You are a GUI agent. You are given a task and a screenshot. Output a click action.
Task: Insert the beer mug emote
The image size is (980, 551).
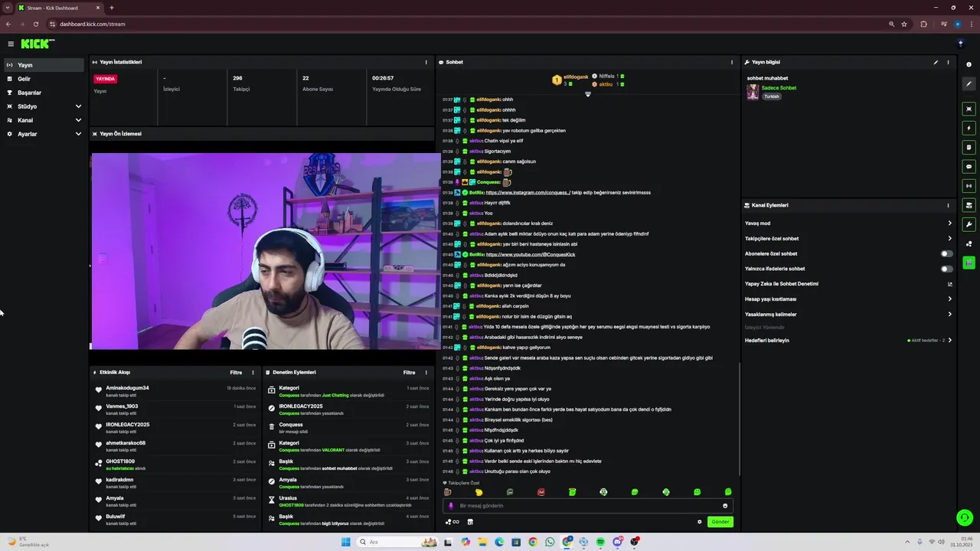pos(448,492)
